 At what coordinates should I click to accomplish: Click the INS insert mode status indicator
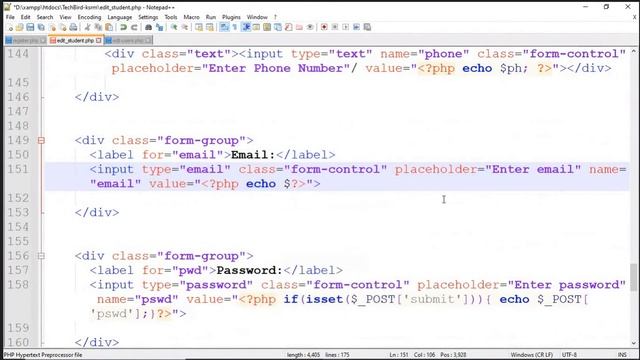pos(622,355)
